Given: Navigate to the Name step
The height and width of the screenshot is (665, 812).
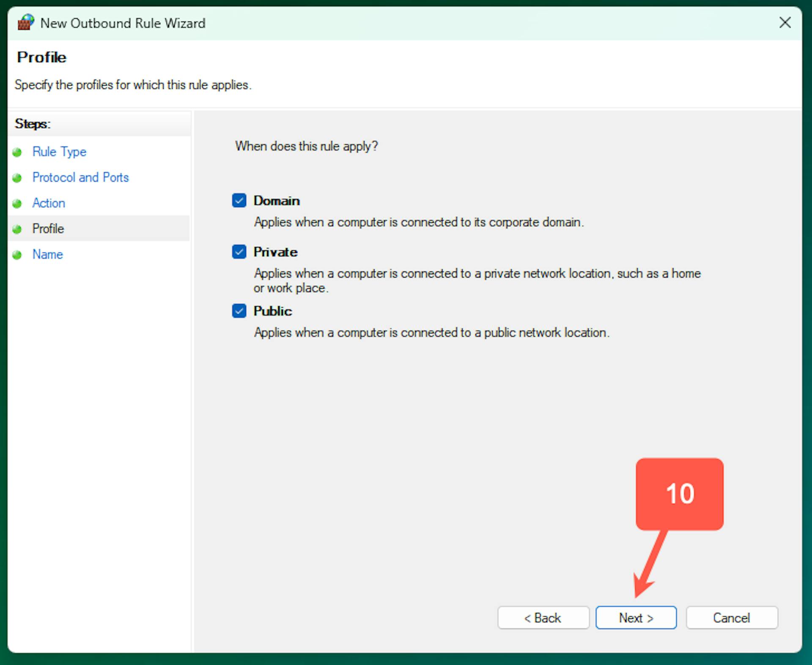Looking at the screenshot, I should coord(47,255).
